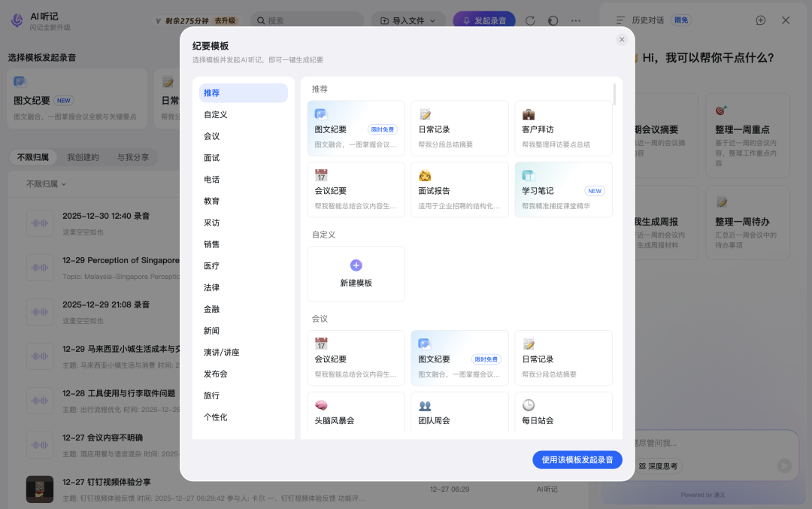Open the 导入文件 dropdown
This screenshot has width=812, height=509.
tap(408, 20)
